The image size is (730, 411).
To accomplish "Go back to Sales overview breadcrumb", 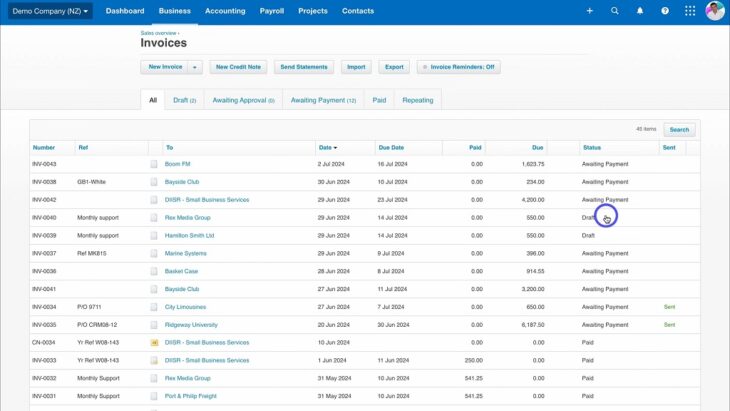I will coord(158,33).
